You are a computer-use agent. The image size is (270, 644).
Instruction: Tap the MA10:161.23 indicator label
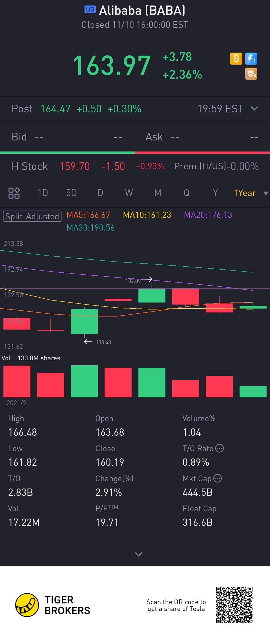tap(147, 215)
